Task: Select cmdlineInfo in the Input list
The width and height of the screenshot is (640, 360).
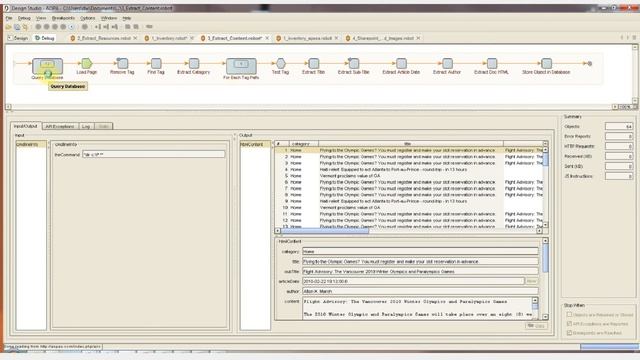Action: pos(31,144)
